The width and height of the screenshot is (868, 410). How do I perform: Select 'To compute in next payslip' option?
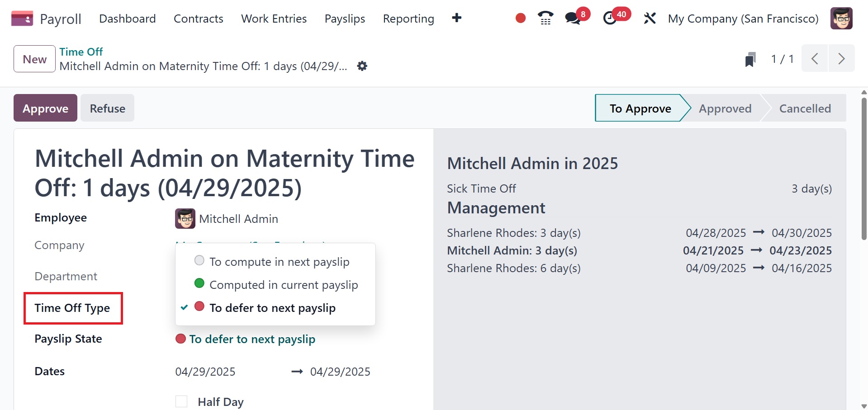pyautogui.click(x=279, y=262)
